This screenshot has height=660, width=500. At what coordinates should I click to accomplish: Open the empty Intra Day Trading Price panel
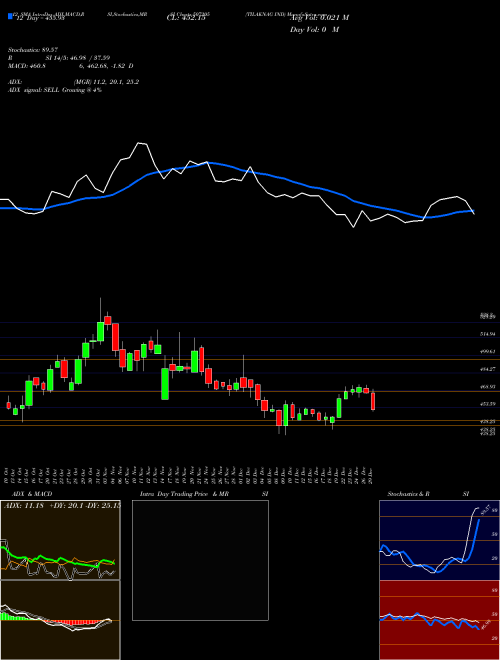click(x=200, y=560)
